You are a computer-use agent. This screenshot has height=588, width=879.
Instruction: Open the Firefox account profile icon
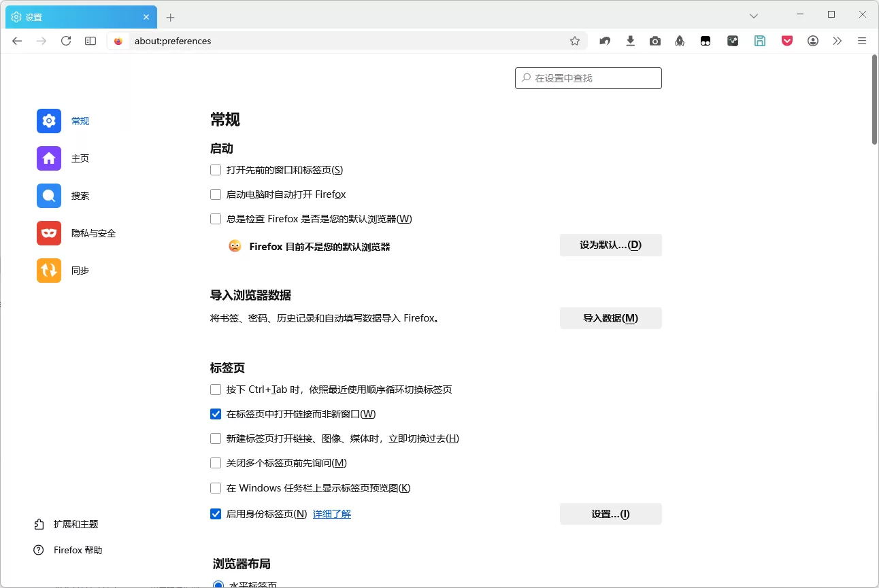click(812, 41)
